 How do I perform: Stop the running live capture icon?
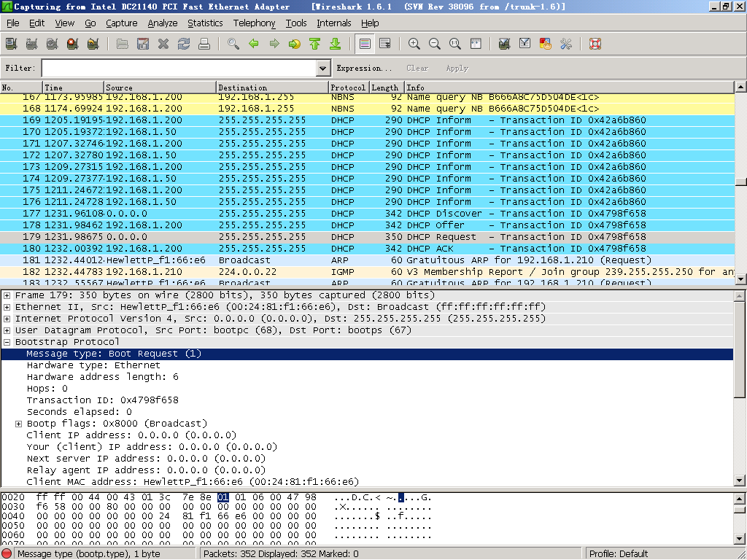(72, 44)
